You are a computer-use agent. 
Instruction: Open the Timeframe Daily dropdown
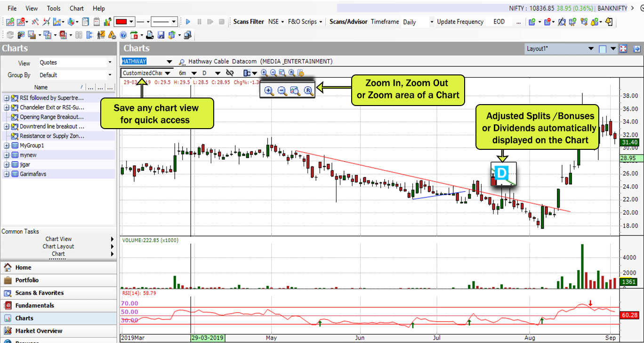click(x=431, y=22)
